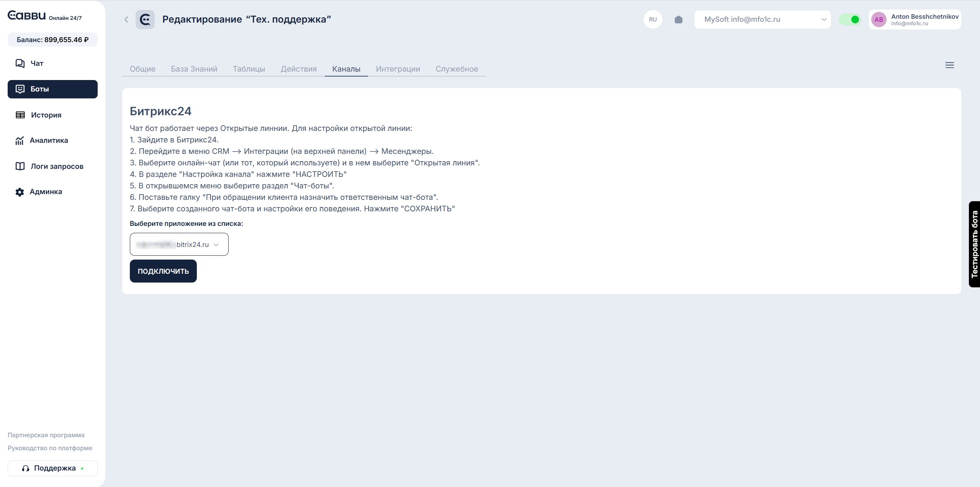
Task: Open the Партнерская программа link
Action: (x=46, y=435)
